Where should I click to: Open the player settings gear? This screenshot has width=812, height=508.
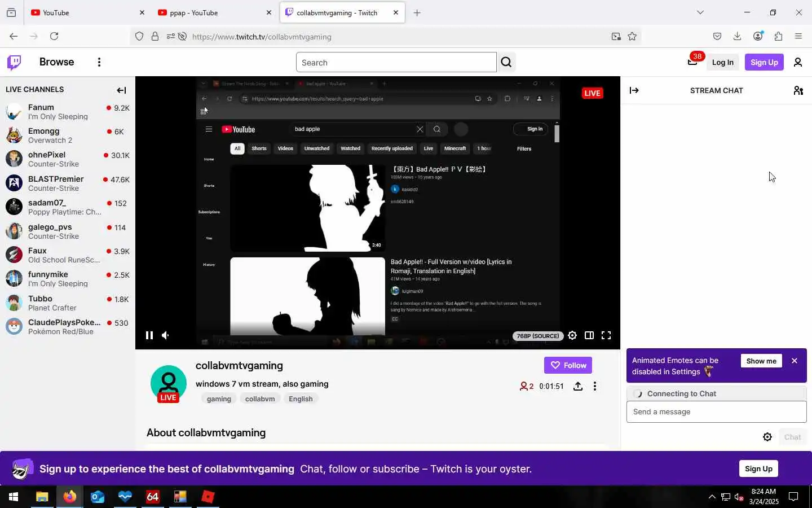click(572, 335)
